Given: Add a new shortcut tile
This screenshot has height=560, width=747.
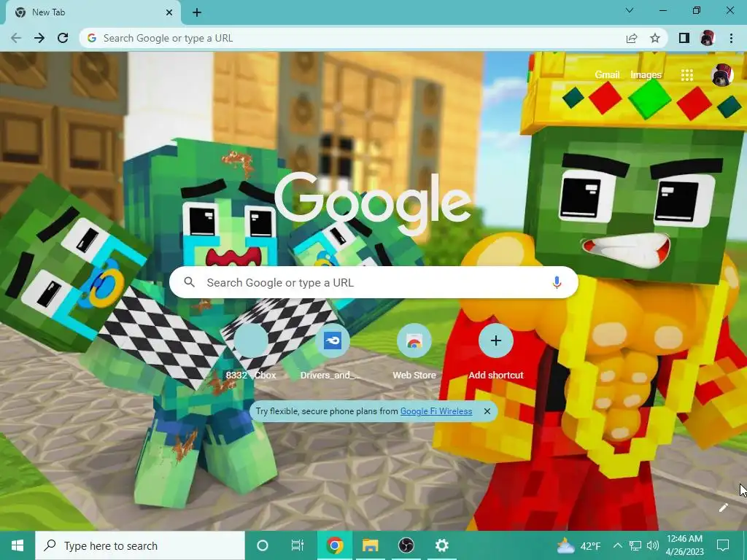Looking at the screenshot, I should pyautogui.click(x=495, y=352).
